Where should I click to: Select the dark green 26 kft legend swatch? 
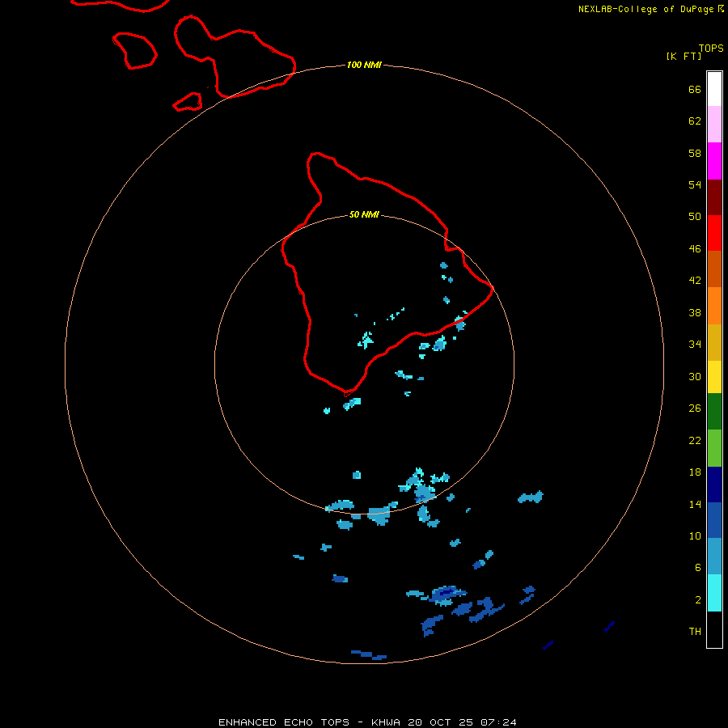pos(714,412)
